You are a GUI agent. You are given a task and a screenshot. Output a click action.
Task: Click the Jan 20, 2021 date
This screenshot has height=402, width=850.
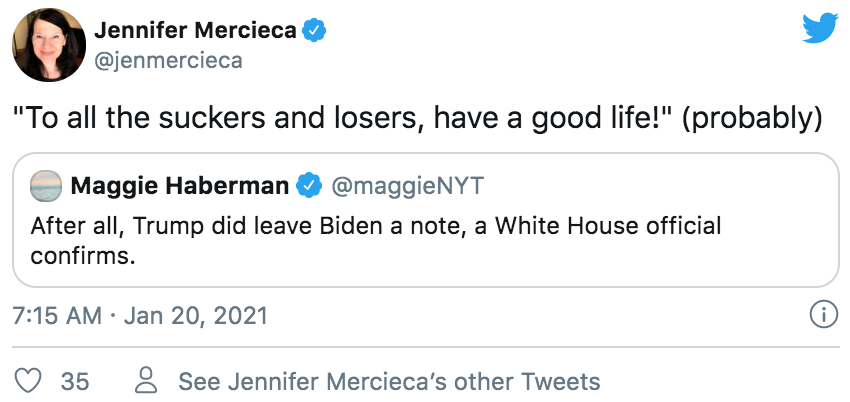coord(198,316)
